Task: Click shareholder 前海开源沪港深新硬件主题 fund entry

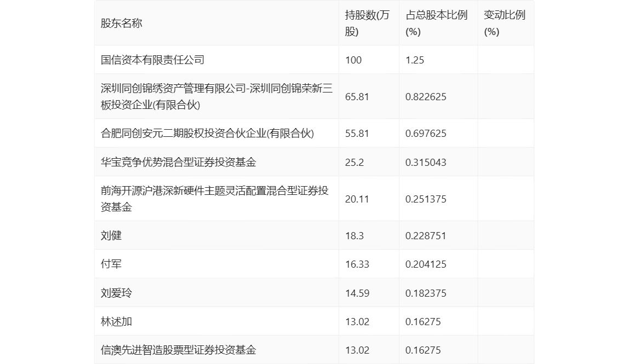Action: [x=215, y=199]
